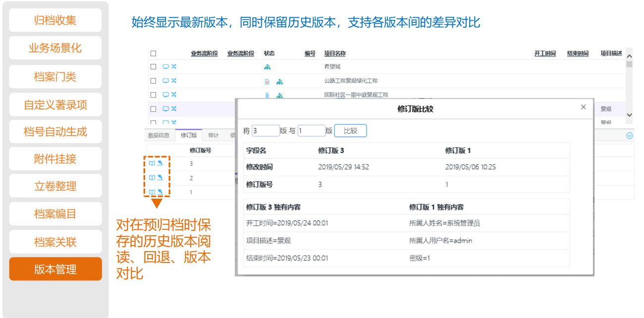644x318 pixels.
Task: Switch to the 数据信息 tab
Action: 159,135
